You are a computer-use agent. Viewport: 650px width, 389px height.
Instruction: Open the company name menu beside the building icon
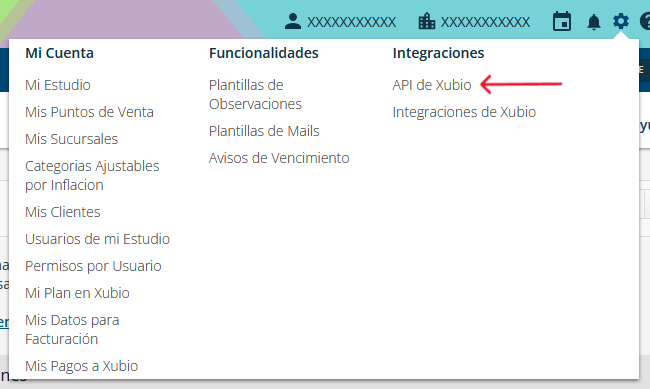tap(485, 22)
